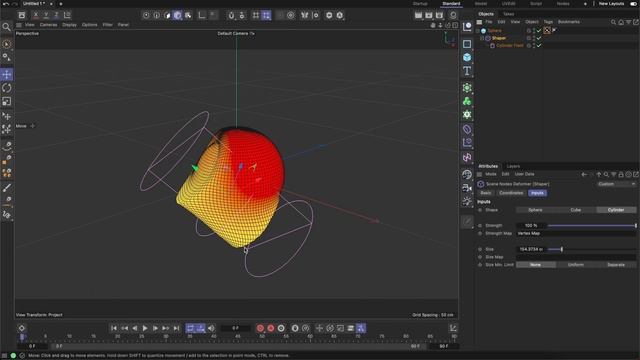This screenshot has width=640, height=360.
Task: Go to start of animation
Action: (114, 328)
